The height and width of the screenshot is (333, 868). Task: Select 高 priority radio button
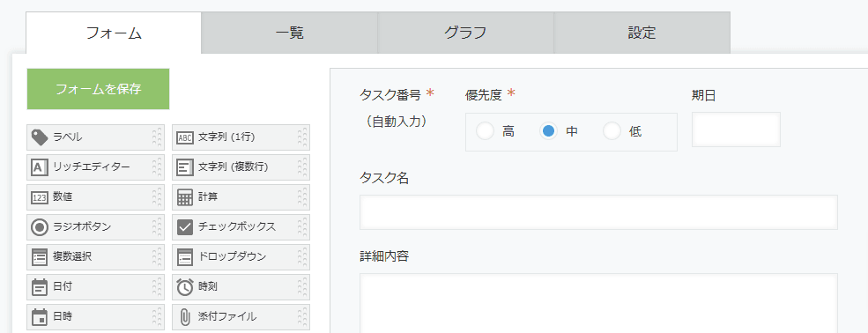click(x=485, y=131)
